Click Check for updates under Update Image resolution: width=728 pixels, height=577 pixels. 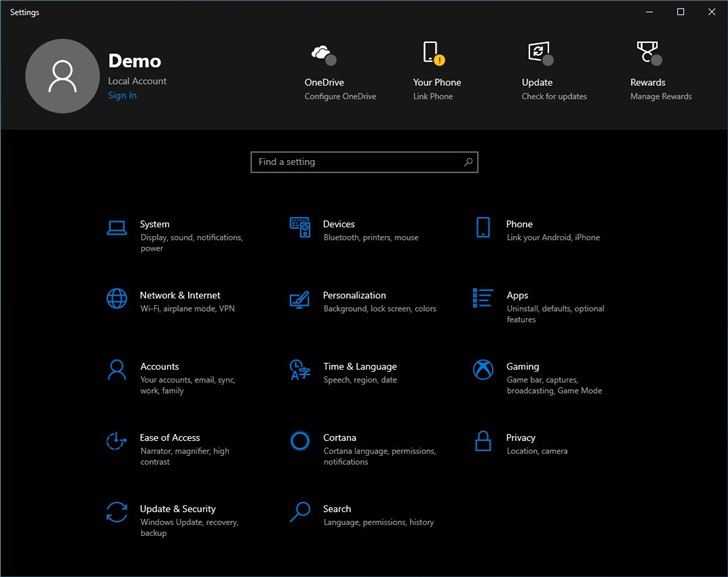point(554,97)
